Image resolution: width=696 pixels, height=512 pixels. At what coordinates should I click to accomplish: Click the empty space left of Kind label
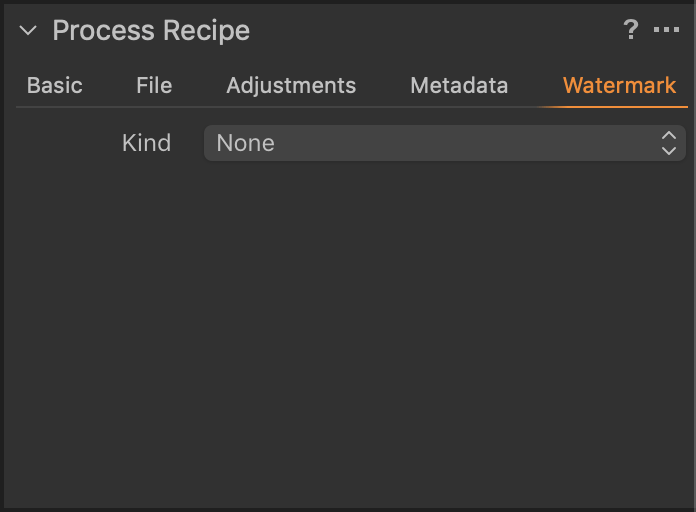(x=60, y=143)
